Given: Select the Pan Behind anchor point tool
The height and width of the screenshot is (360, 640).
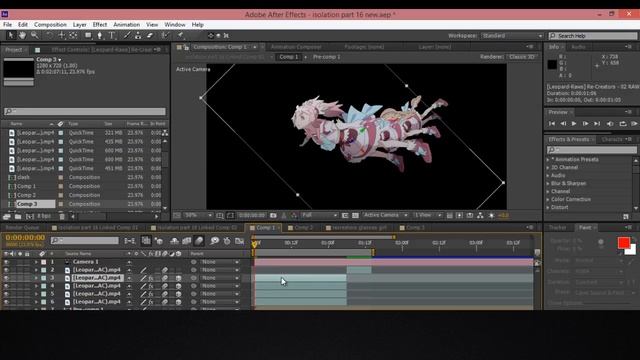Looking at the screenshot, I should 73,36.
